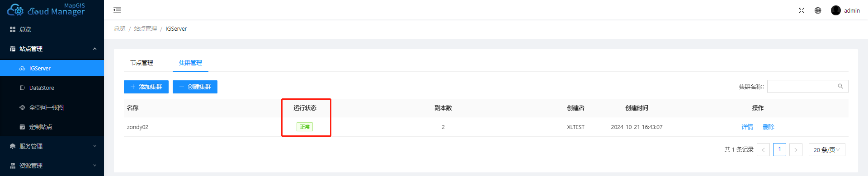Click the next page arrow
The height and width of the screenshot is (176, 868).
pyautogui.click(x=796, y=150)
